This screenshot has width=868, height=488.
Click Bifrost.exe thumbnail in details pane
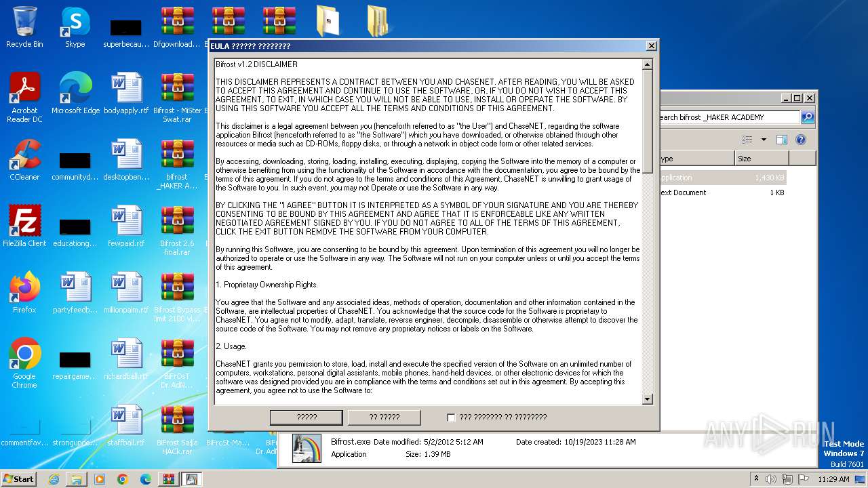pyautogui.click(x=307, y=448)
